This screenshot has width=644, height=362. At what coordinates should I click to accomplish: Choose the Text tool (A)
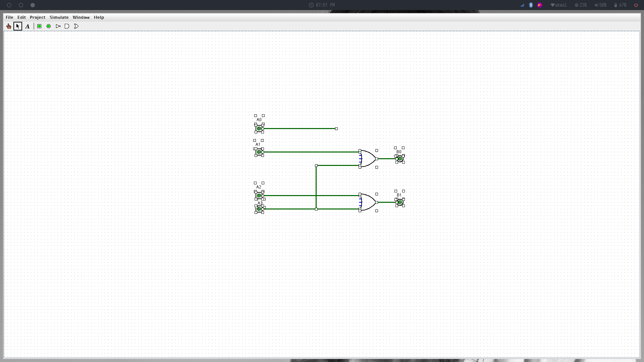click(x=28, y=26)
